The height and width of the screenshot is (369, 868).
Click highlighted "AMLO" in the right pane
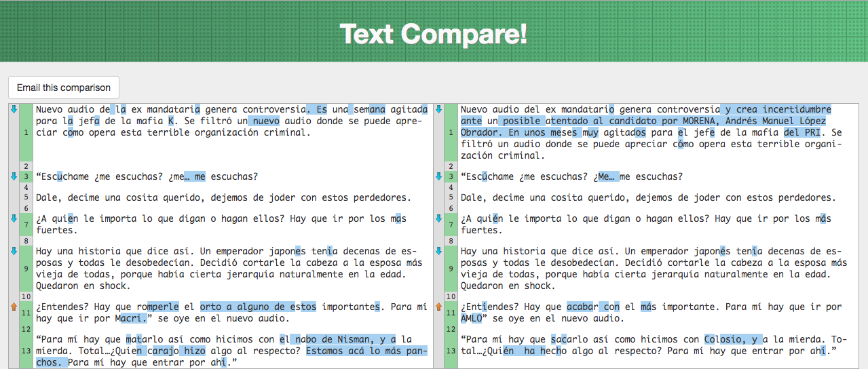point(471,318)
